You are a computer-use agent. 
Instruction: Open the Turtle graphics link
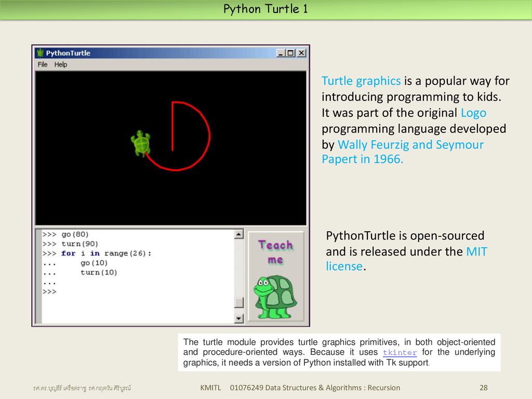[x=361, y=81]
